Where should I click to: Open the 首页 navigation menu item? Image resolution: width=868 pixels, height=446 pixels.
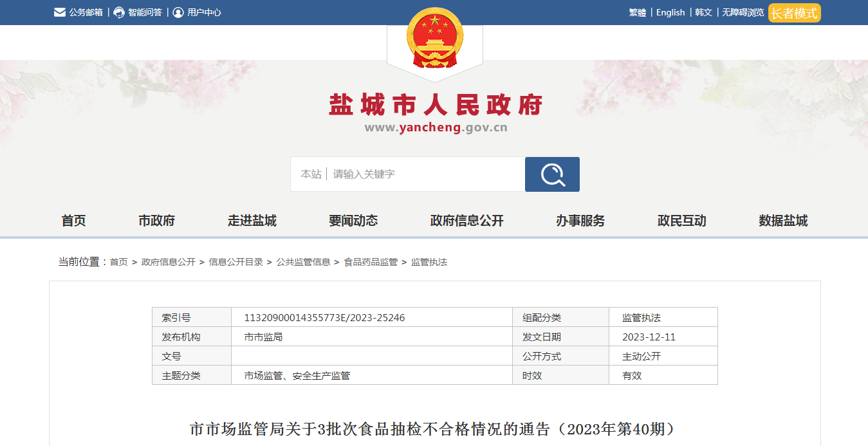(73, 221)
